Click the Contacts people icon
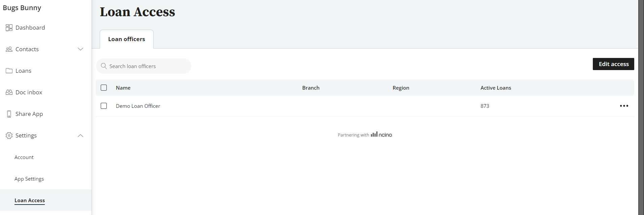 click(9, 49)
